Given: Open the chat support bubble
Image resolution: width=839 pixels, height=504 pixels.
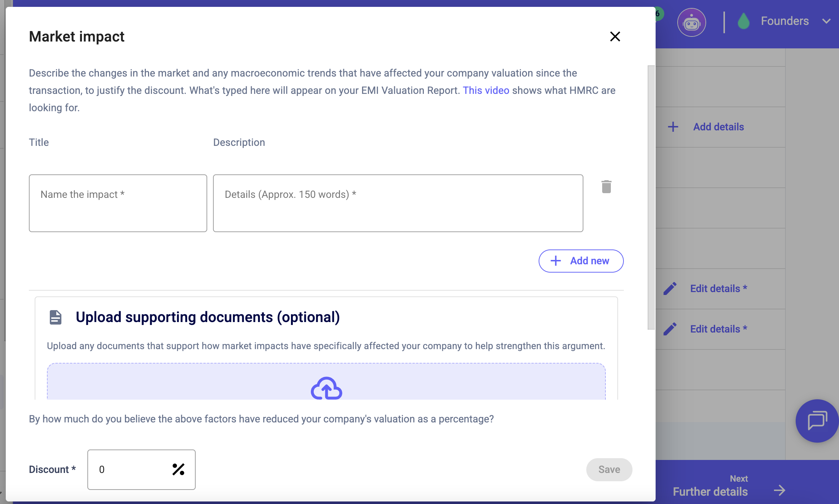Looking at the screenshot, I should coord(817,421).
